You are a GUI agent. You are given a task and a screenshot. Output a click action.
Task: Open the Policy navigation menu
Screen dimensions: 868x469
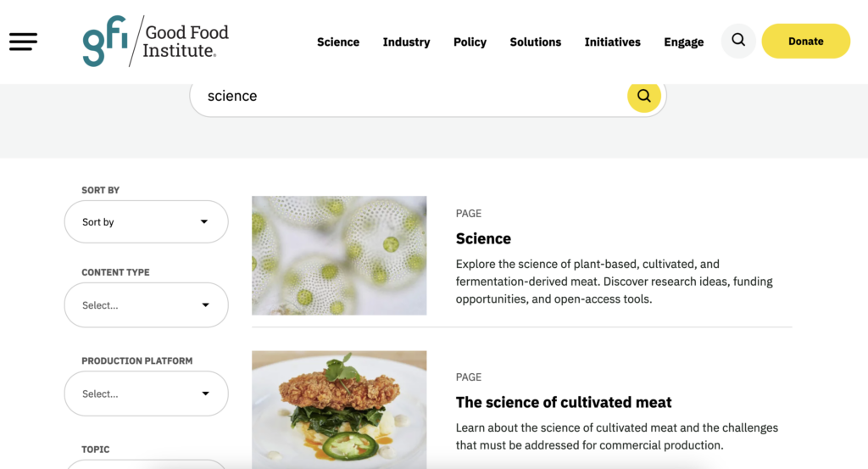pyautogui.click(x=470, y=42)
